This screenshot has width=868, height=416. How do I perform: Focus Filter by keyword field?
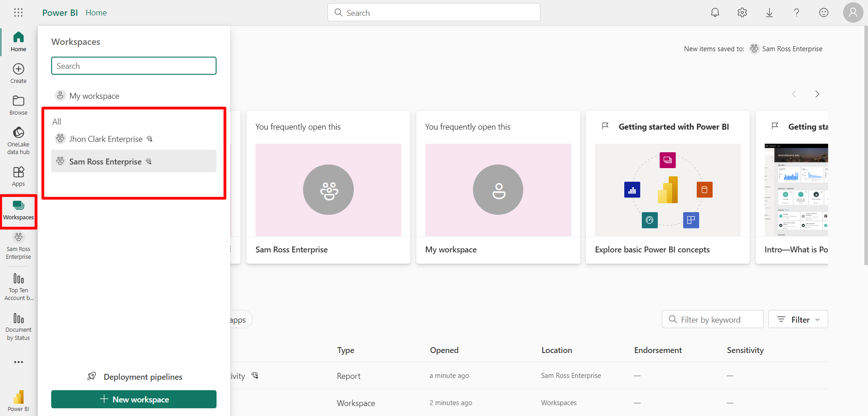pos(713,319)
